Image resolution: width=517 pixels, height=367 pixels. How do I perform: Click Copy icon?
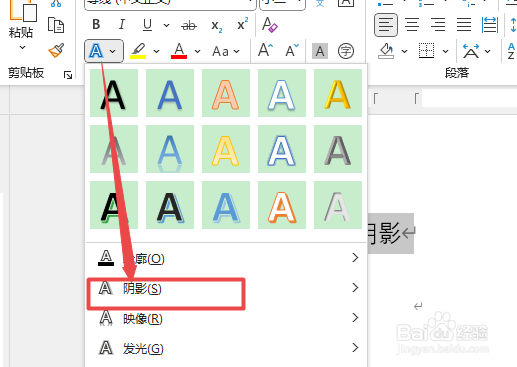56,25
